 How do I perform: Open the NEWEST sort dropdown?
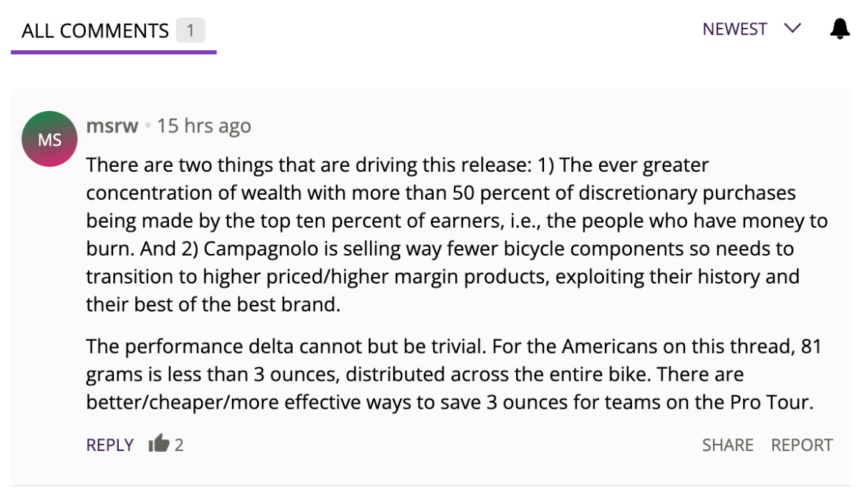pyautogui.click(x=735, y=29)
